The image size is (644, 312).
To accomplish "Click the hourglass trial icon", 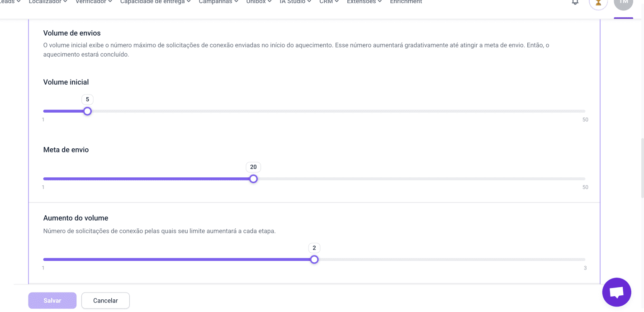I will pyautogui.click(x=598, y=3).
